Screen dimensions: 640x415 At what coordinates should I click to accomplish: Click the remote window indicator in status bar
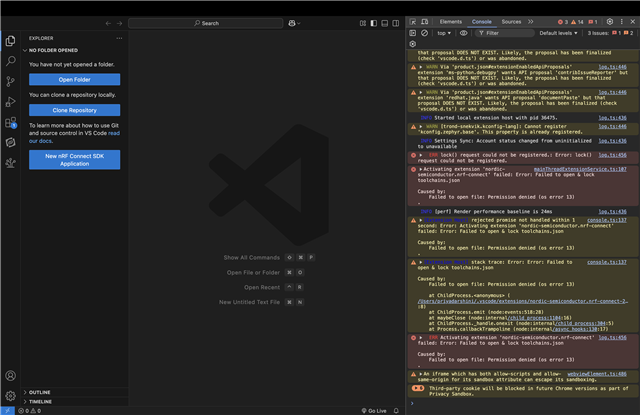coord(7,411)
